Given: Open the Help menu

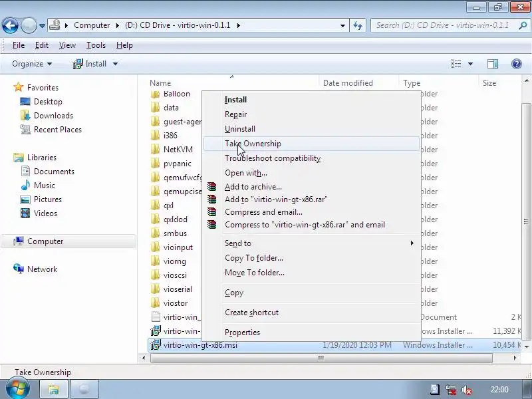Looking at the screenshot, I should pos(124,45).
